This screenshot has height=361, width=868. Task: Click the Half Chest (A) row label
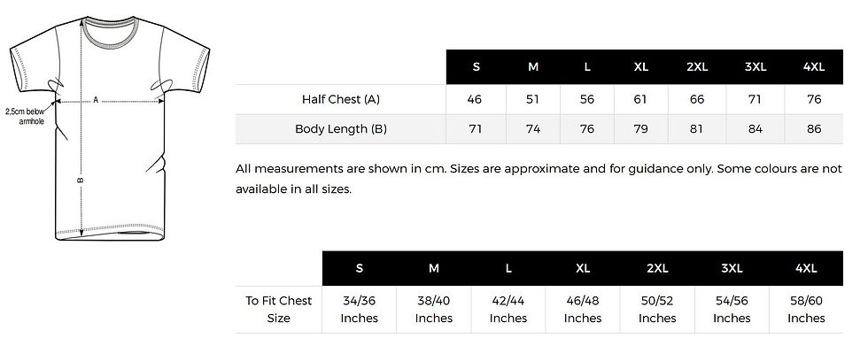(340, 99)
